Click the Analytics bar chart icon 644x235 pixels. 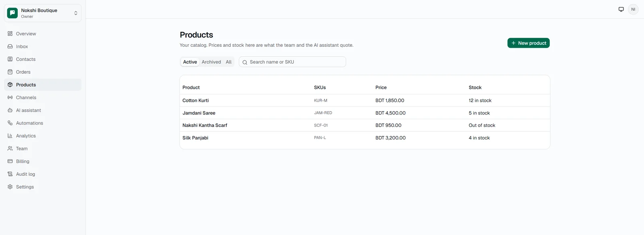pos(10,136)
